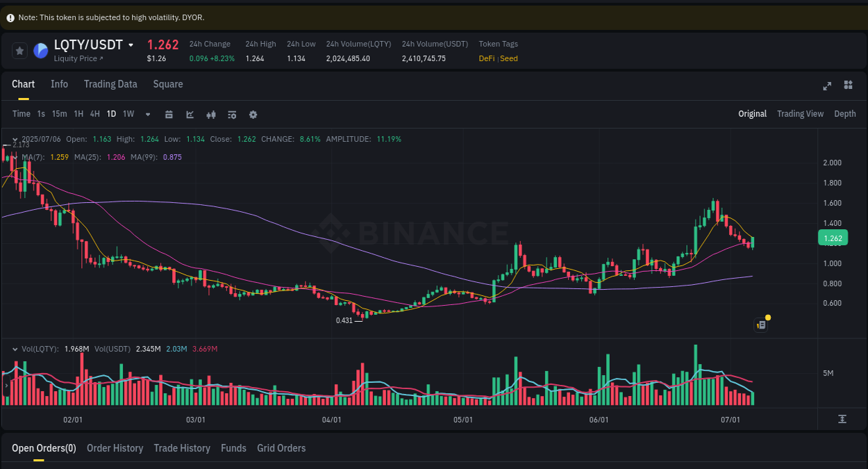Expand the chart to fullscreen view
This screenshot has width=868, height=469.
click(827, 85)
